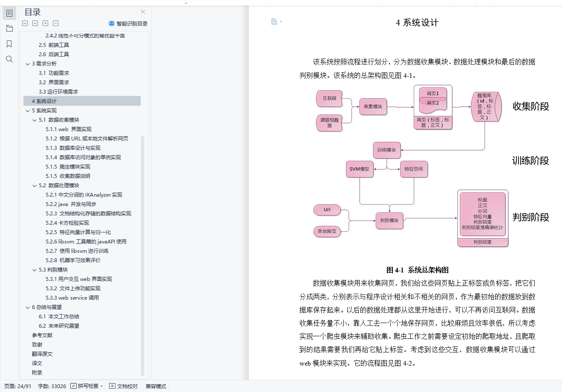Open the 致谢 section
This screenshot has height=392, width=562.
(37, 345)
